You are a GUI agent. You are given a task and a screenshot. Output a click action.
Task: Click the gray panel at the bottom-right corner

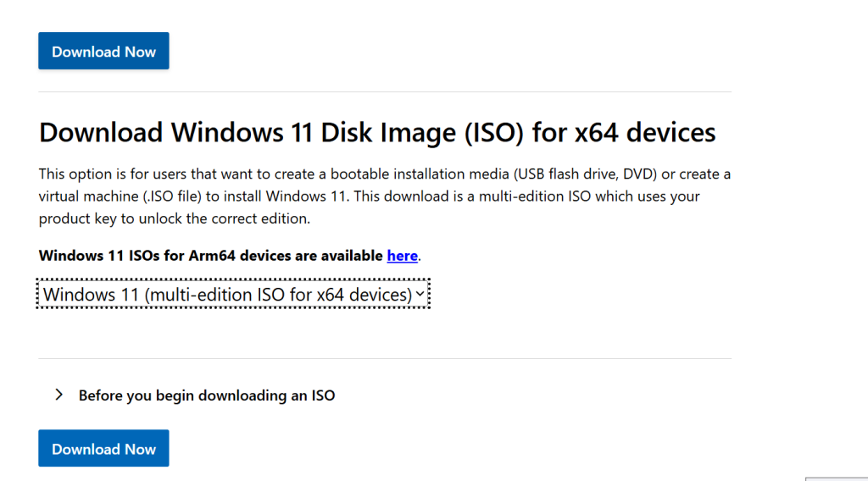click(x=837, y=478)
